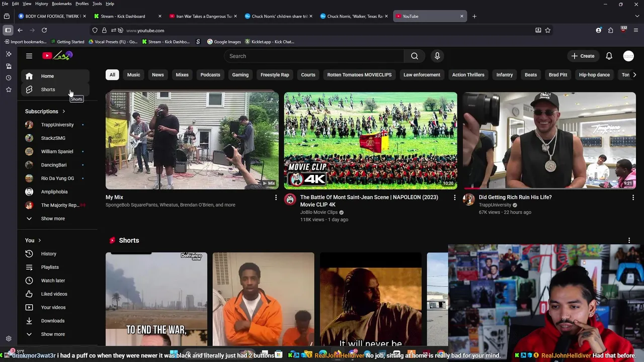Open Your videos in the sidebar
Viewport: 644px width, 362px height.
(55, 307)
